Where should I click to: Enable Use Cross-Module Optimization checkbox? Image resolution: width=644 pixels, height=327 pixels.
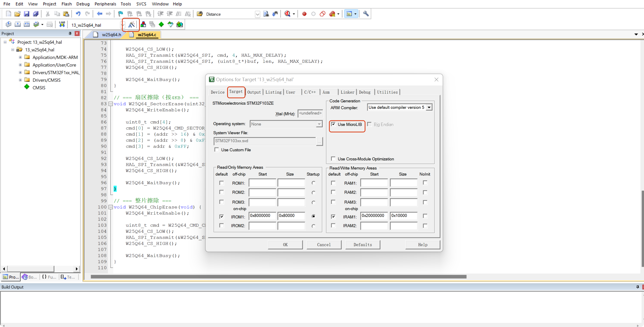333,159
